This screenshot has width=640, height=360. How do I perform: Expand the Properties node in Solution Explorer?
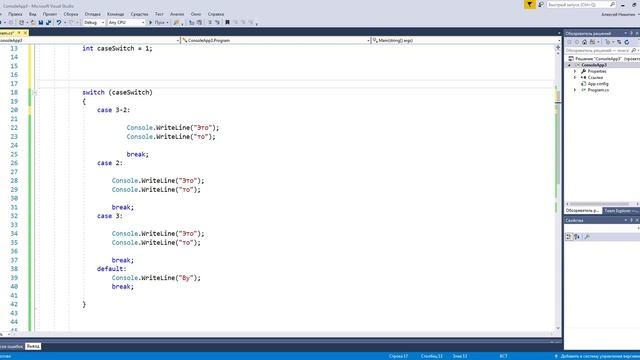pos(575,71)
